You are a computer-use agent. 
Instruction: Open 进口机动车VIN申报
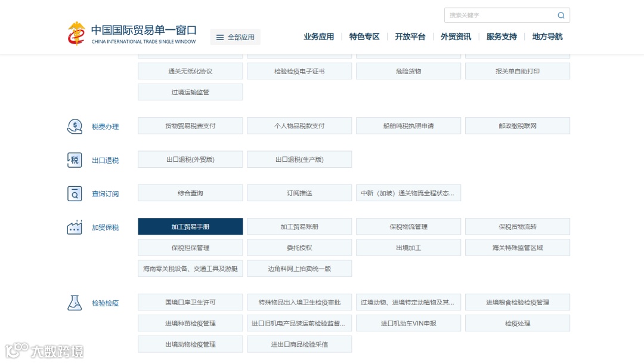pyautogui.click(x=408, y=323)
